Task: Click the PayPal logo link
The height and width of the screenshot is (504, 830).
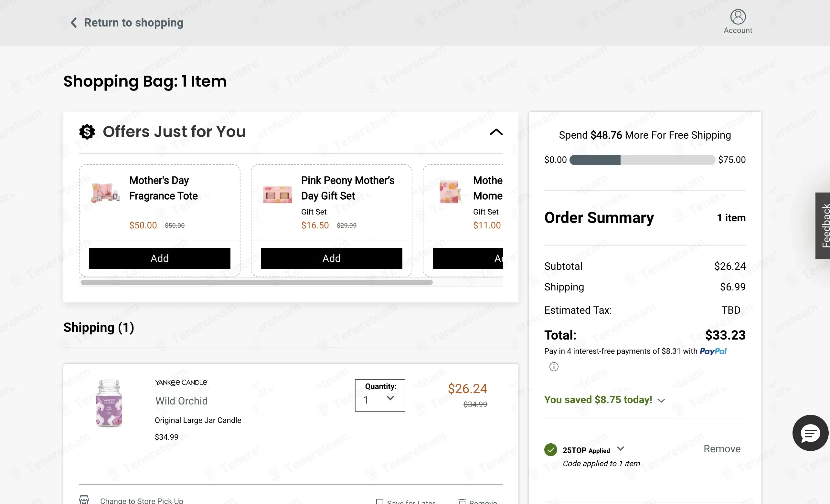Action: coord(713,351)
